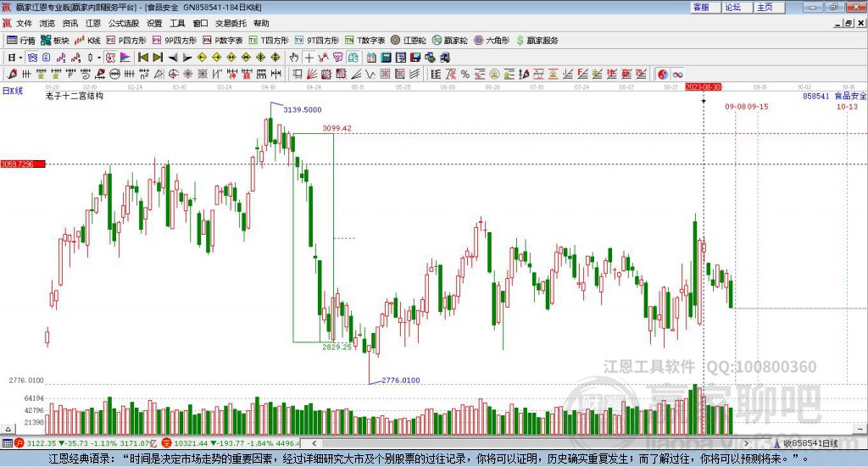Click the 客服 button in title bar
The width and height of the screenshot is (868, 467).
tap(704, 7)
